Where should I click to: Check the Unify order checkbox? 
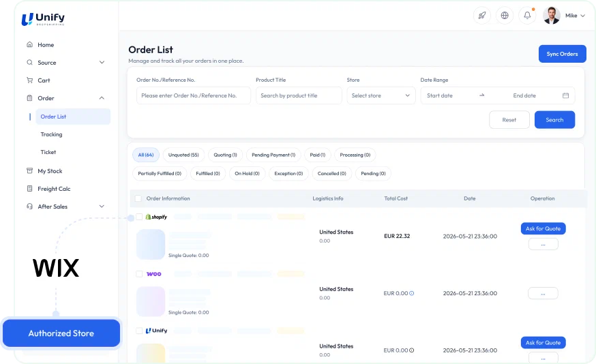139,331
